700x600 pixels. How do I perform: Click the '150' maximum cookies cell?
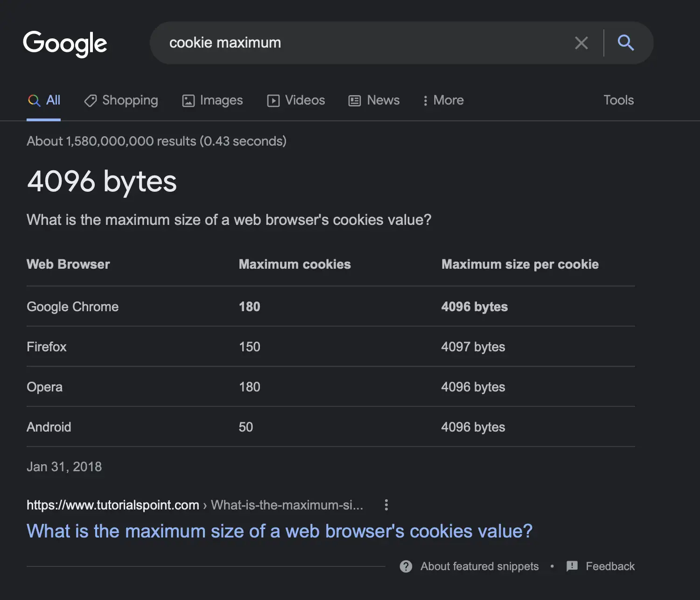249,347
